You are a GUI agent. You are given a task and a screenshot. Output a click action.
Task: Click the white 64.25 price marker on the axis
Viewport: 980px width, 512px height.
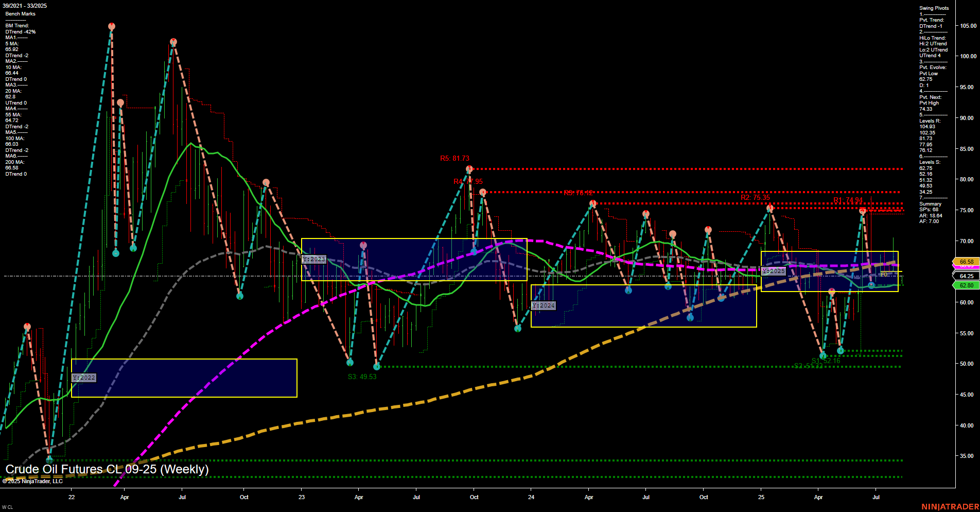point(966,276)
